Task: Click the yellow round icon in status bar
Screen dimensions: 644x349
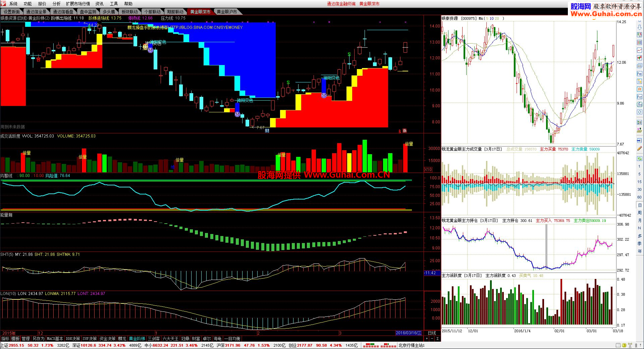Action: point(624,345)
